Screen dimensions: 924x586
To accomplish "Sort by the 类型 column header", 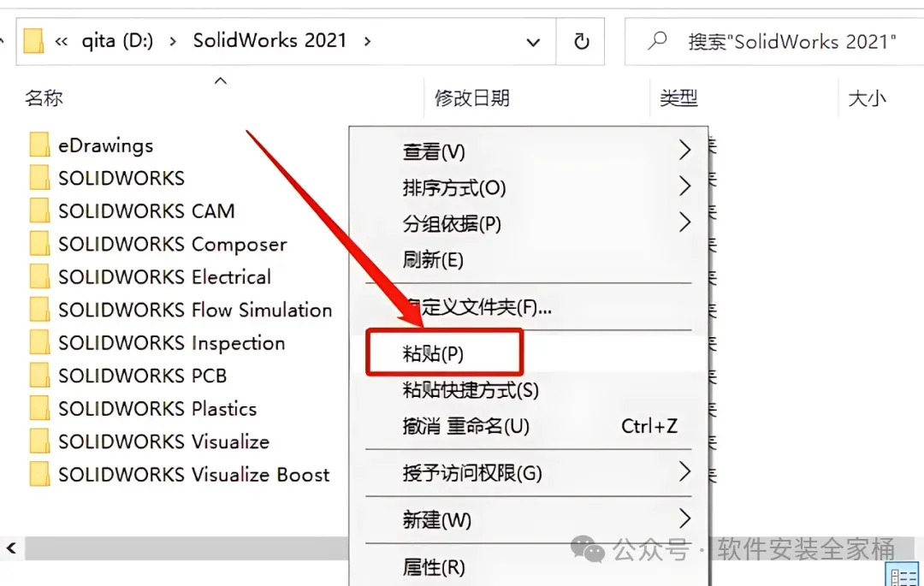I will [678, 98].
